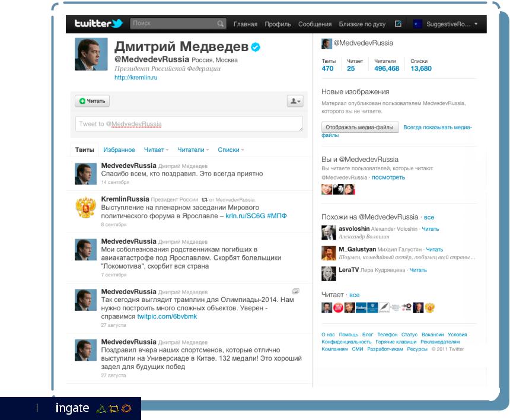Click the first mutual follower avatar
The image size is (510, 420).
[327, 189]
